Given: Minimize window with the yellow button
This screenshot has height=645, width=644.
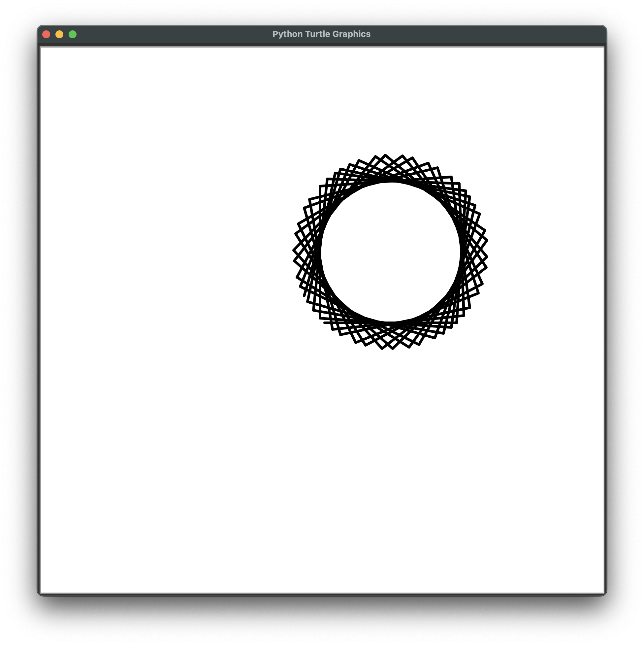Looking at the screenshot, I should pyautogui.click(x=59, y=34).
